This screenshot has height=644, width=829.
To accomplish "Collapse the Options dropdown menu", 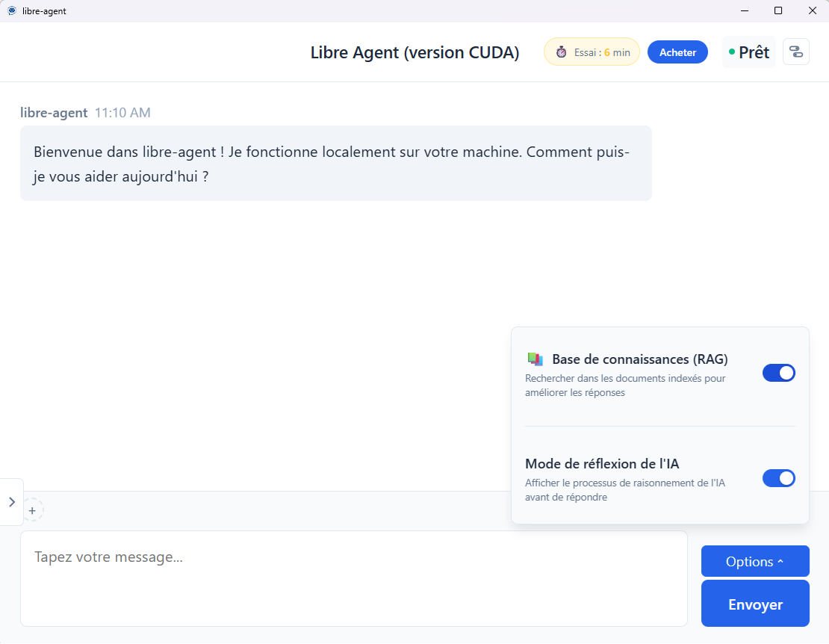I will [x=754, y=562].
